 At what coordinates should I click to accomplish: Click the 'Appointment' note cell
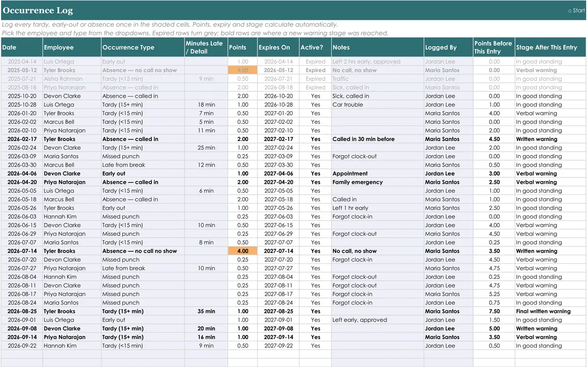point(377,174)
